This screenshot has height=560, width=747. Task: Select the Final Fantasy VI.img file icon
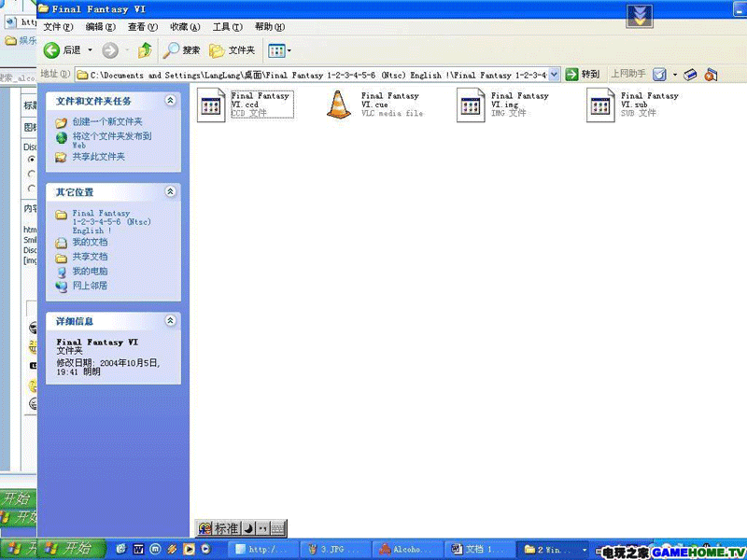pos(471,105)
